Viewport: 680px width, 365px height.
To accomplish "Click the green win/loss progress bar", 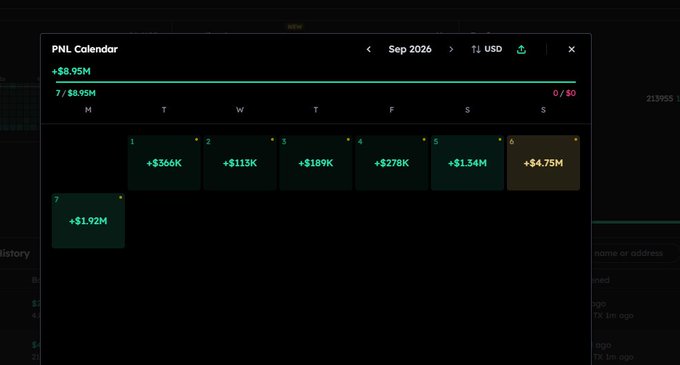I will (x=316, y=82).
